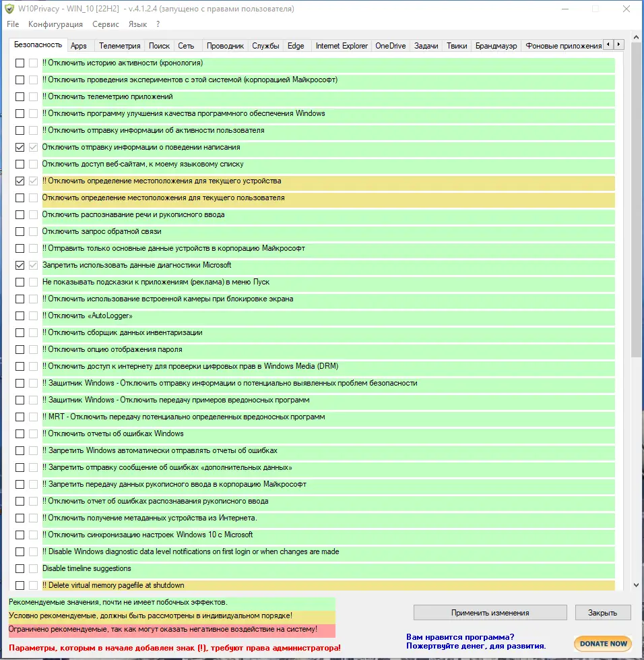Check first box for 'MRT - Отключить передачу'

click(20, 417)
